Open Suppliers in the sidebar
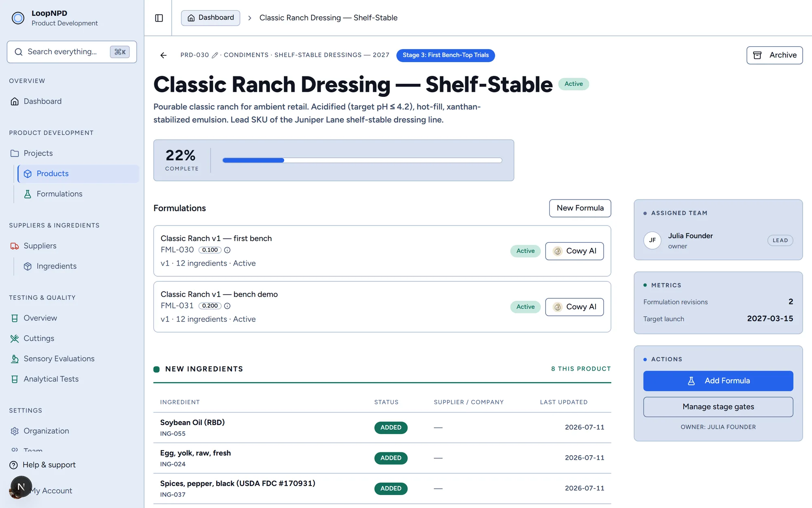This screenshot has width=812, height=508. (x=72, y=246)
